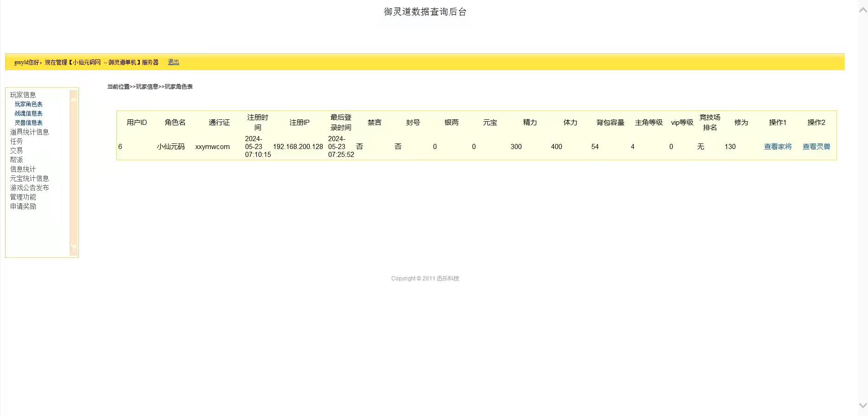Click page scrollbar down arrow
Image resolution: width=868 pixels, height=416 pixels.
(x=863, y=405)
